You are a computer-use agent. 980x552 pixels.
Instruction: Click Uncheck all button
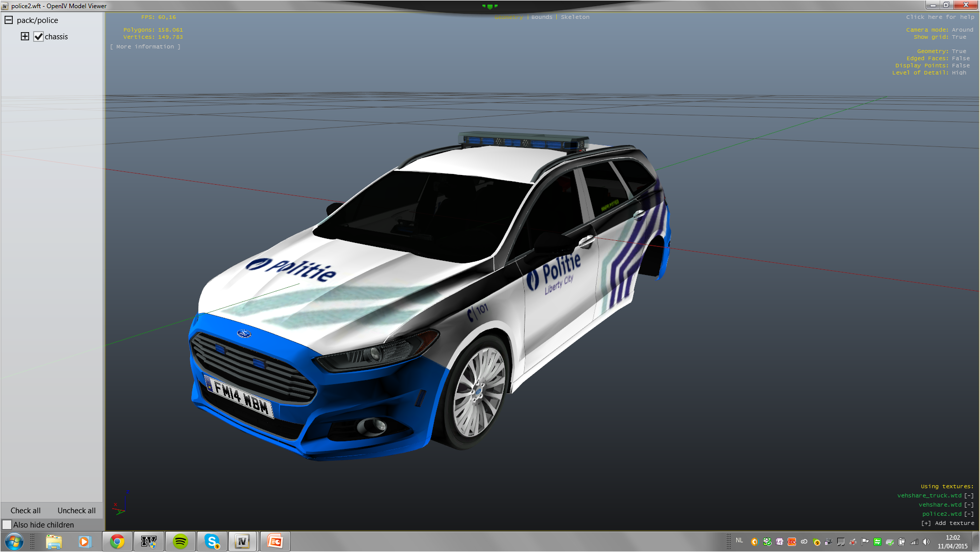pyautogui.click(x=76, y=510)
